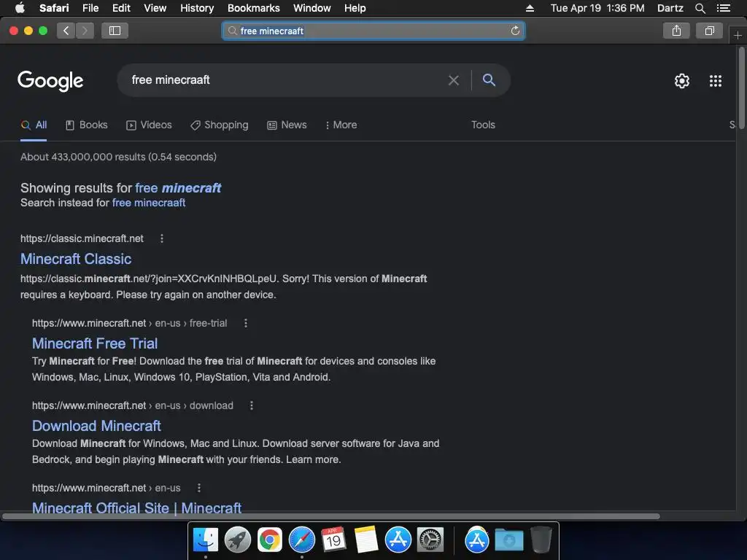
Task: Reload the page with the refresh icon
Action: 515,31
